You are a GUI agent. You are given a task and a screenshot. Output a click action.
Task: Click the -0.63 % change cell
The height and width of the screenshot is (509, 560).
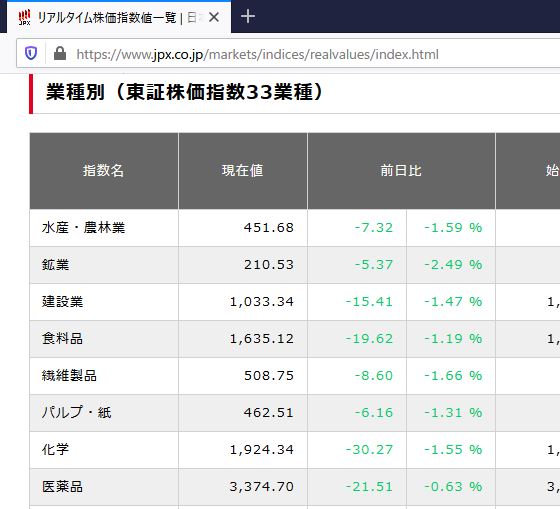(x=451, y=487)
